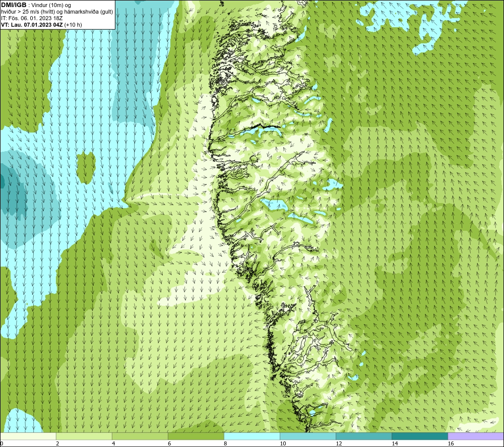504x447 pixels.
Task: Click the 12–14 m/s teal legend swatch
Action: pyautogui.click(x=363, y=436)
